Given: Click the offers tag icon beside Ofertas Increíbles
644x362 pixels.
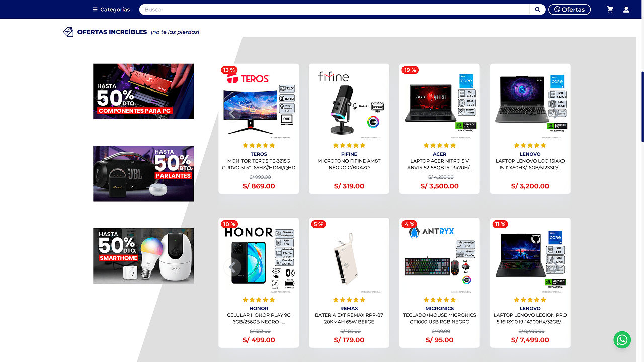Looking at the screenshot, I should [68, 32].
